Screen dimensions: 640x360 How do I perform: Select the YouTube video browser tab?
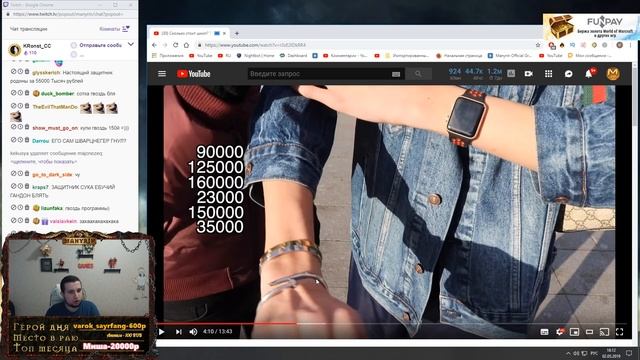[x=189, y=33]
